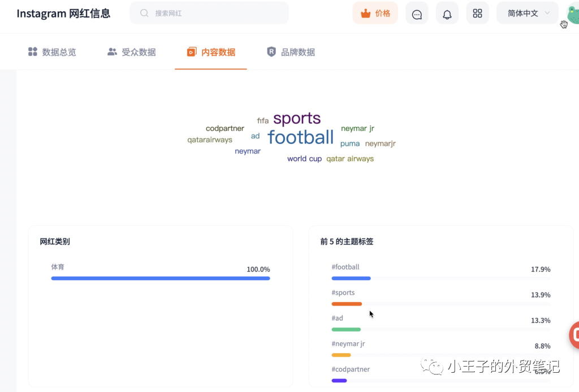Click puma in the word cloud
Screen dimensions: 579x392
click(350, 143)
